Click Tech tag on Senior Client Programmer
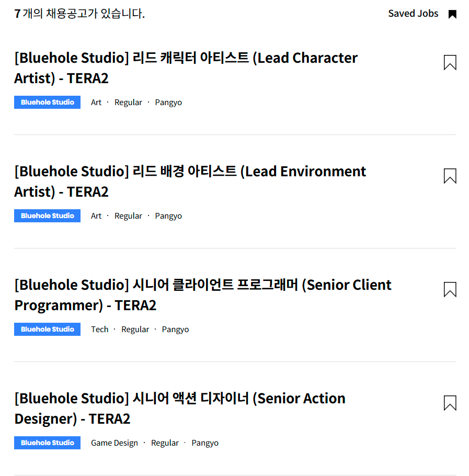The height and width of the screenshot is (476, 469). coord(99,330)
